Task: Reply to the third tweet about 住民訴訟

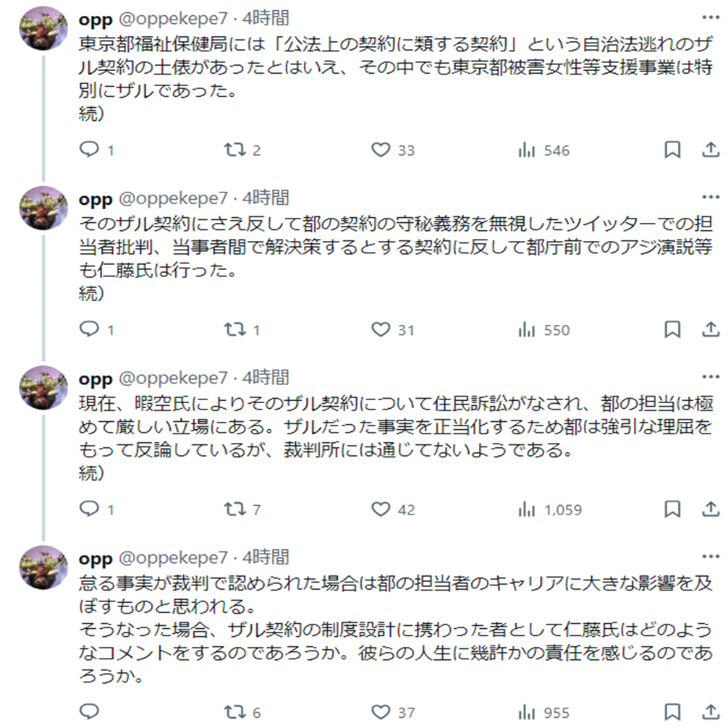Action: [89, 509]
